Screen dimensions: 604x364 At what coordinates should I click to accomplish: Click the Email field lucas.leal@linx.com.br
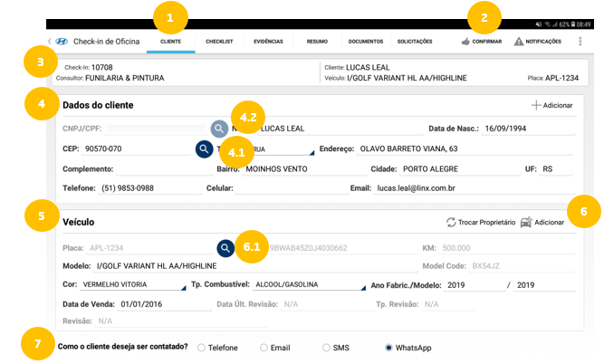click(475, 188)
